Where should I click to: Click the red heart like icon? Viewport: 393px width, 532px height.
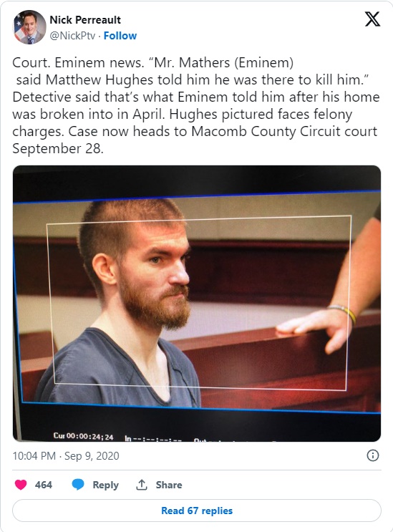pyautogui.click(x=21, y=485)
